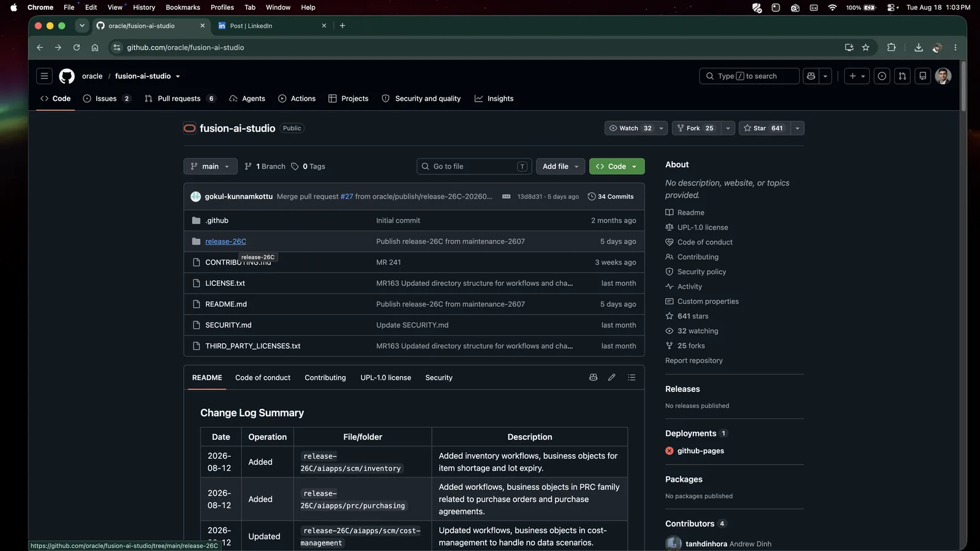This screenshot has height=551, width=980.
Task: View the 34 Commits history
Action: (x=611, y=197)
